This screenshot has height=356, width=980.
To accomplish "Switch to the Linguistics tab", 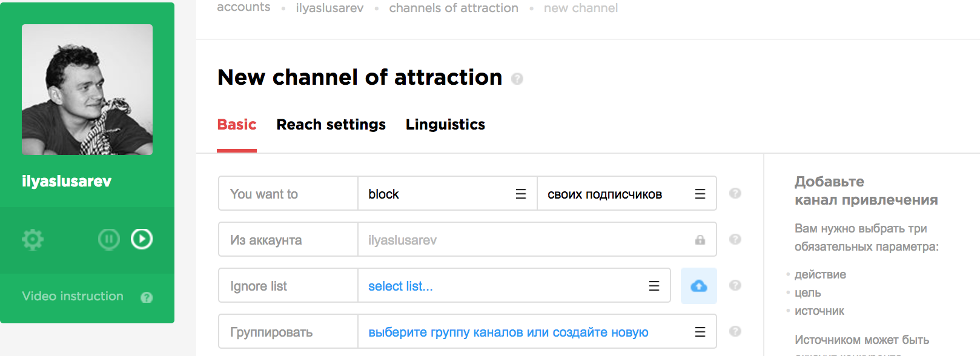I will pyautogui.click(x=445, y=125).
